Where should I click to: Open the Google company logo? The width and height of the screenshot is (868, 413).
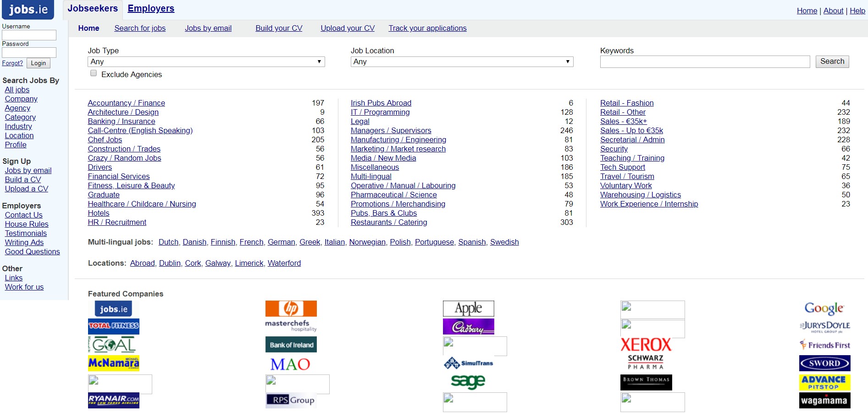(x=824, y=308)
